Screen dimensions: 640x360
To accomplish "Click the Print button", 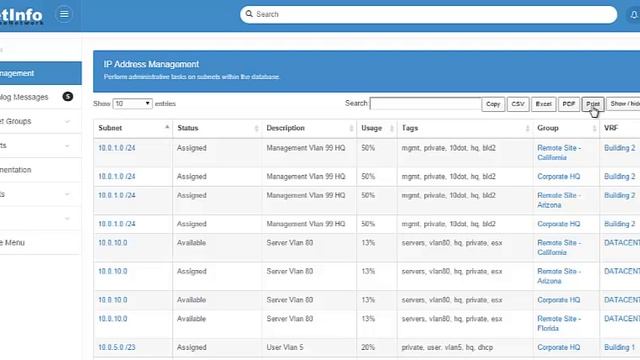I will click(593, 104).
